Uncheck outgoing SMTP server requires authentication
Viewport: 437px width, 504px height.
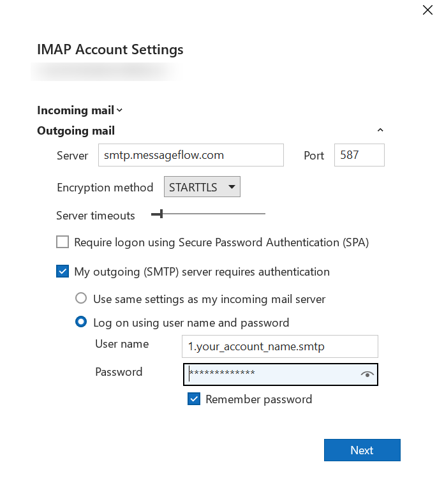coord(63,272)
